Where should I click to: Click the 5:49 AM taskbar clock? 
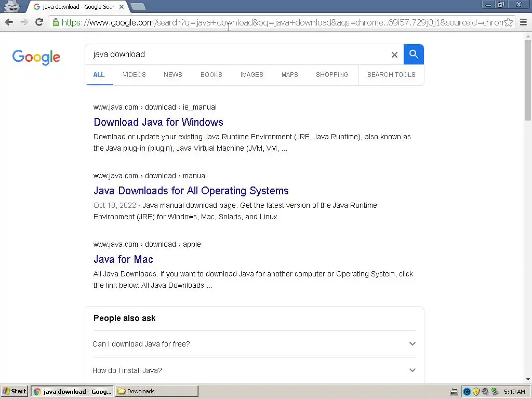click(514, 392)
